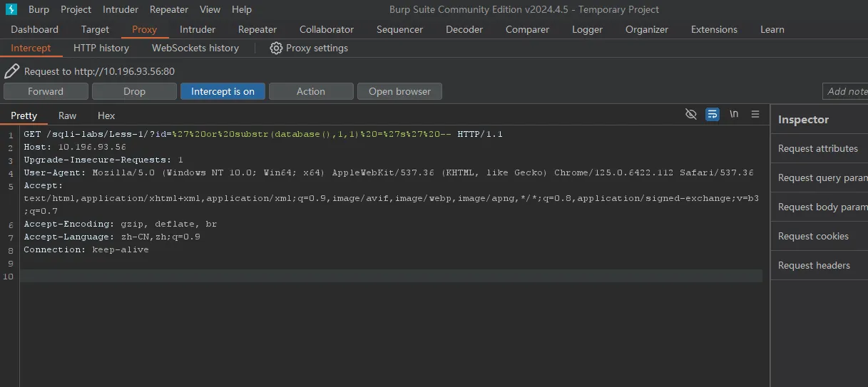This screenshot has height=387, width=868.
Task: Switch editor to Raw view
Action: point(68,115)
